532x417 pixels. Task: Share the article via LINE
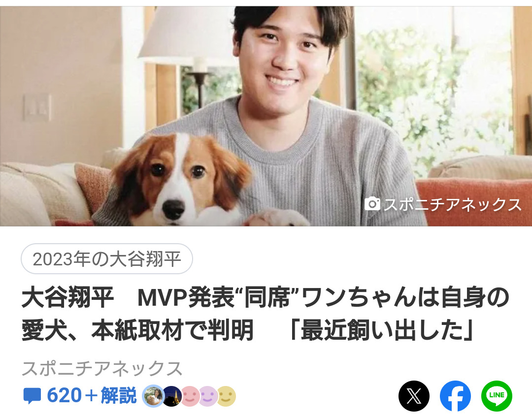[497, 396]
